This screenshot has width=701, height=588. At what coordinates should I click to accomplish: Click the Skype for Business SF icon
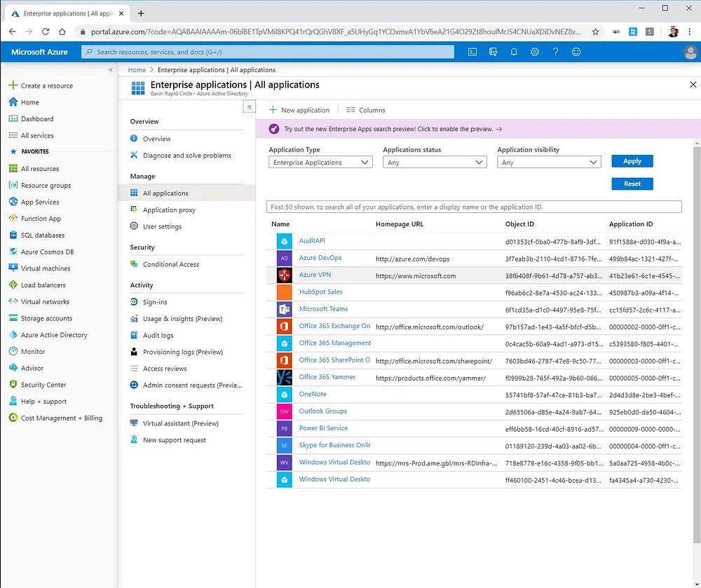click(285, 446)
